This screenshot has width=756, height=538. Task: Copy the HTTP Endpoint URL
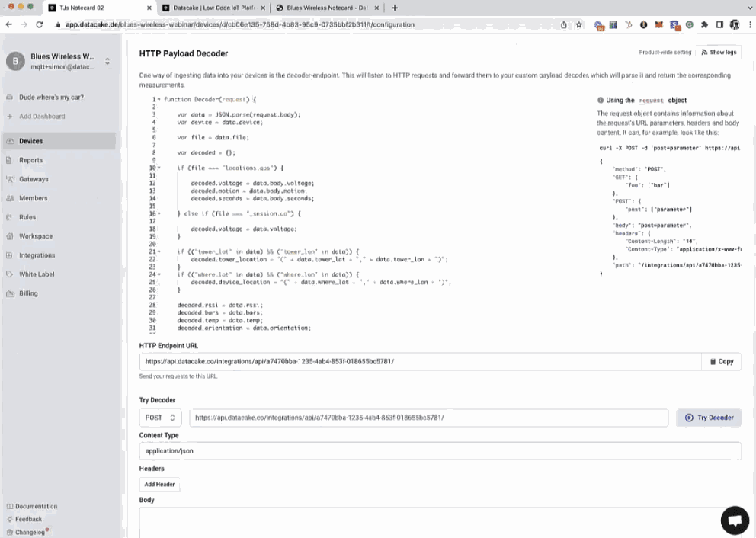[721, 361]
